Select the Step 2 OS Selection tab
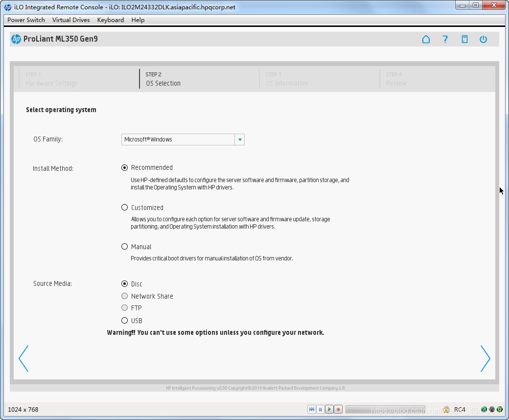The width and height of the screenshot is (509, 420). [x=163, y=79]
